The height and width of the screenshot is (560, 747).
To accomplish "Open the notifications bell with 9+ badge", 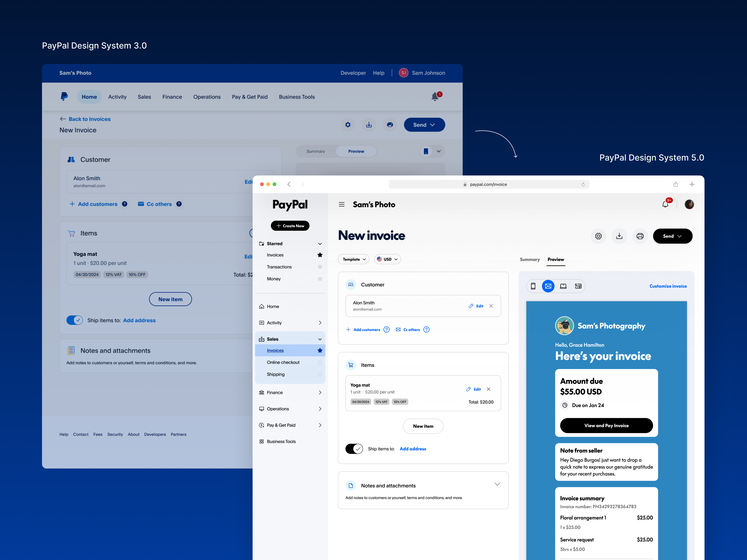I will pos(665,204).
